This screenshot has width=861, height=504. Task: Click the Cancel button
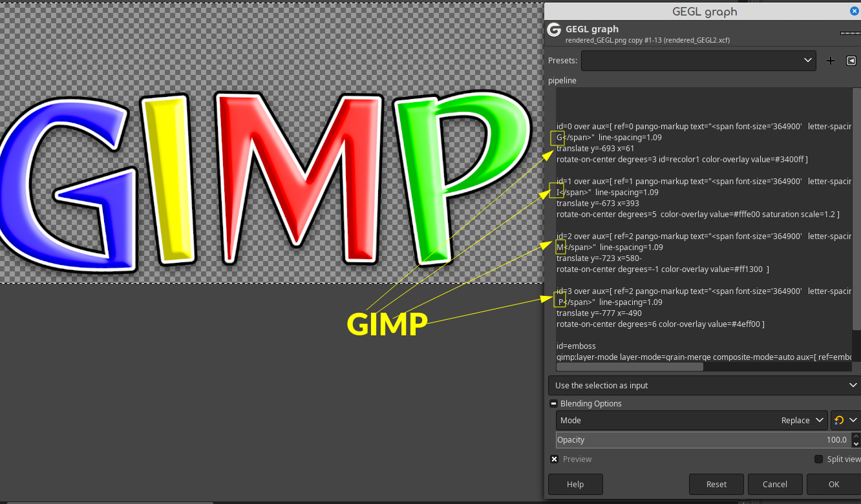(775, 484)
